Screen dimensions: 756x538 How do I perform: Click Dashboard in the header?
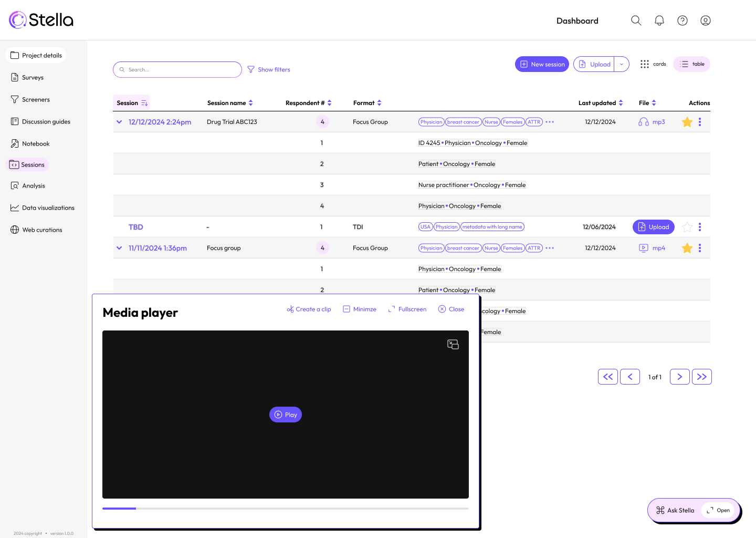[577, 20]
